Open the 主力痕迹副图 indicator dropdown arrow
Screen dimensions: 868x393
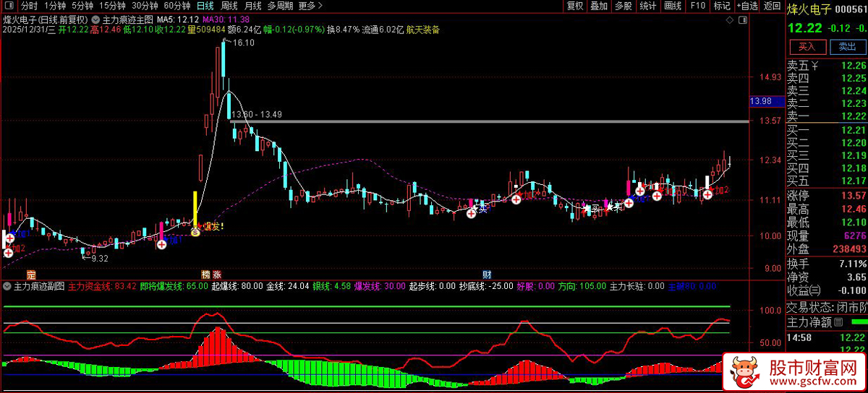tap(7, 287)
